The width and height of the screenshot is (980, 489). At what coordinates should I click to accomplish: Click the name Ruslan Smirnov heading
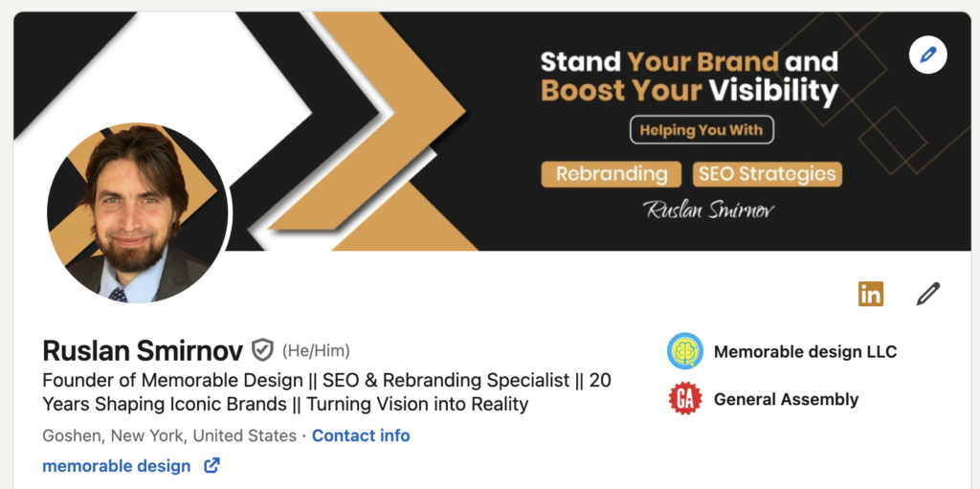click(x=142, y=350)
